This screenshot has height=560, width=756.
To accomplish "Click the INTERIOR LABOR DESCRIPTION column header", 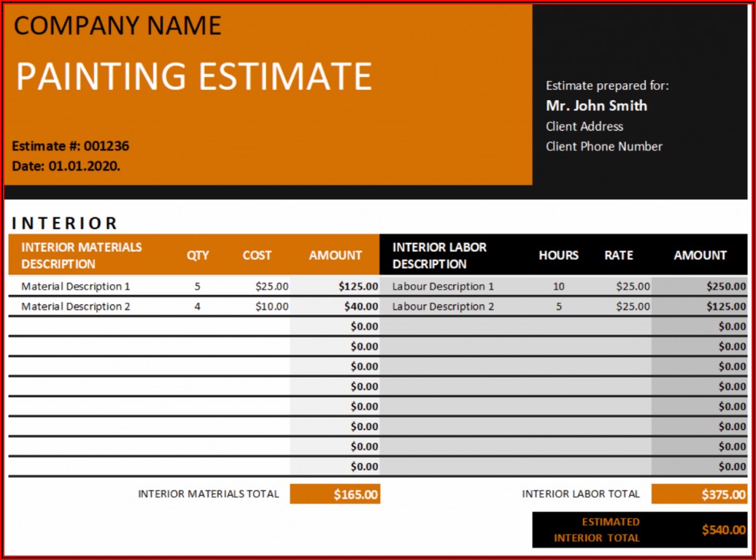I will (x=439, y=256).
